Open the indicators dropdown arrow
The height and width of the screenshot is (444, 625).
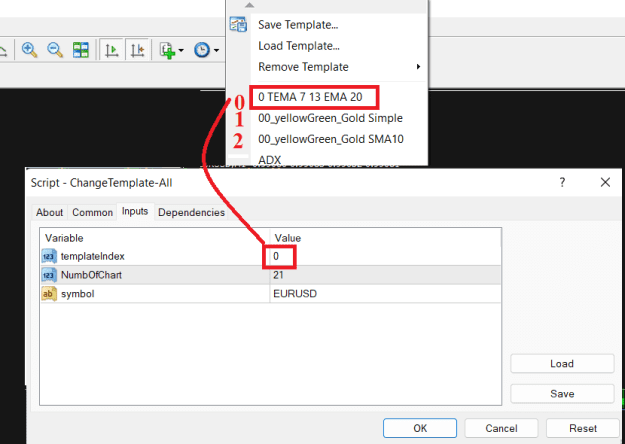[181, 50]
